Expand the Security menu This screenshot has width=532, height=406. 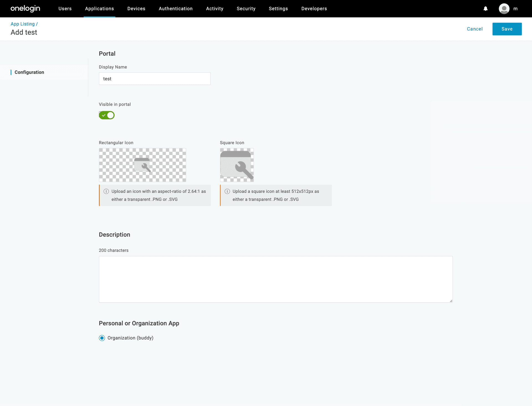point(246,9)
